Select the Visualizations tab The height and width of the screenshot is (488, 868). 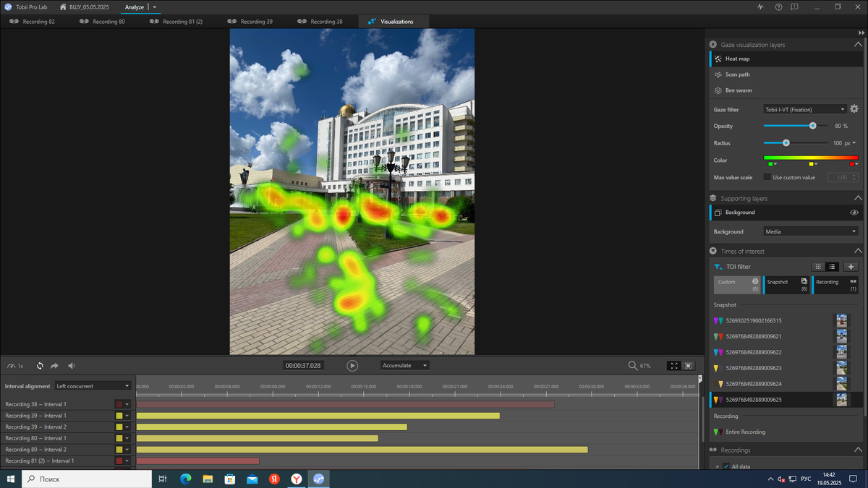pos(393,22)
